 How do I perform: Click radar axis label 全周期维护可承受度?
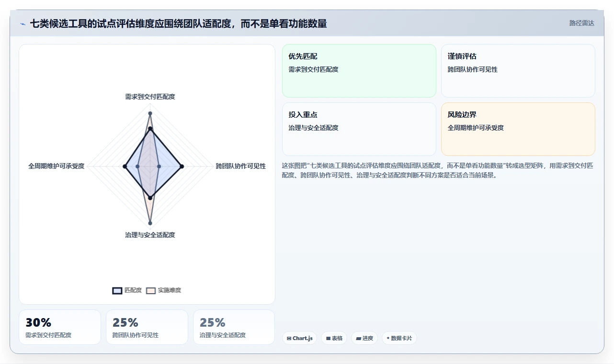point(56,166)
